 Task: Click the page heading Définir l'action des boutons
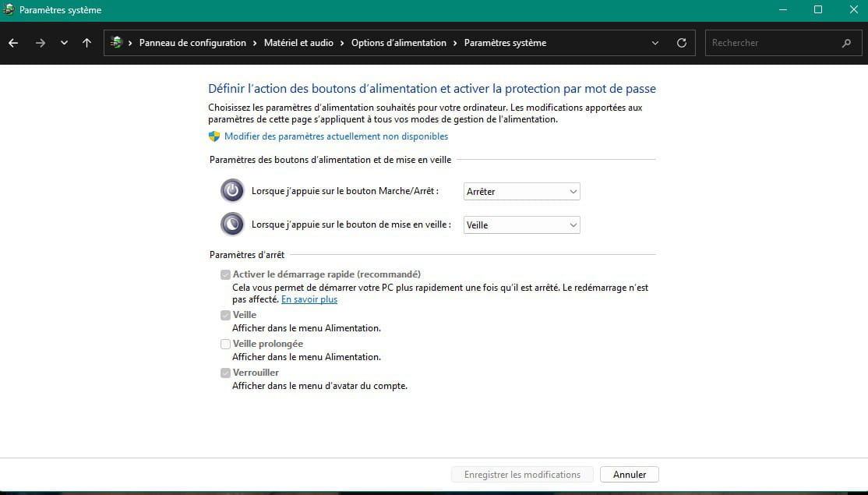tap(432, 89)
